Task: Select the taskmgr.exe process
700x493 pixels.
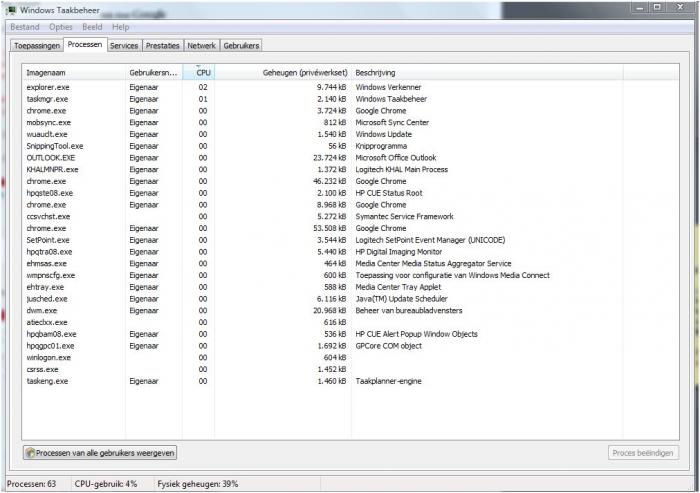Action: [x=350, y=99]
